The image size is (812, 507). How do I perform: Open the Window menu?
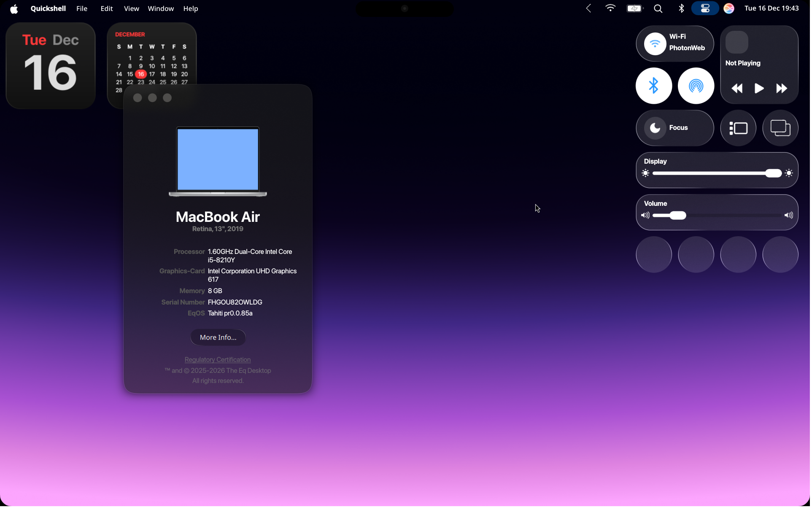tap(161, 8)
